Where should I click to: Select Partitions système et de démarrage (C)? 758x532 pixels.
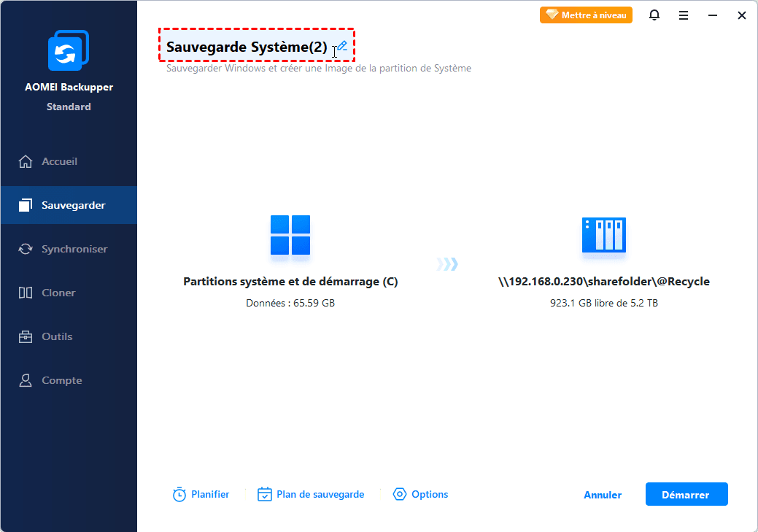pyautogui.click(x=290, y=282)
